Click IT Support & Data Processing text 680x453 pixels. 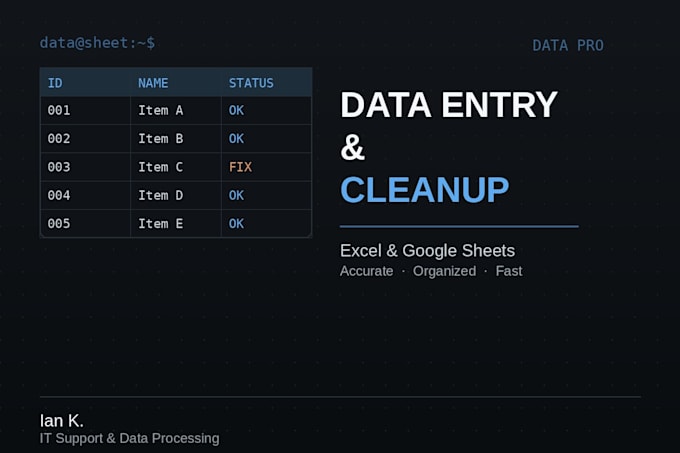click(129, 438)
